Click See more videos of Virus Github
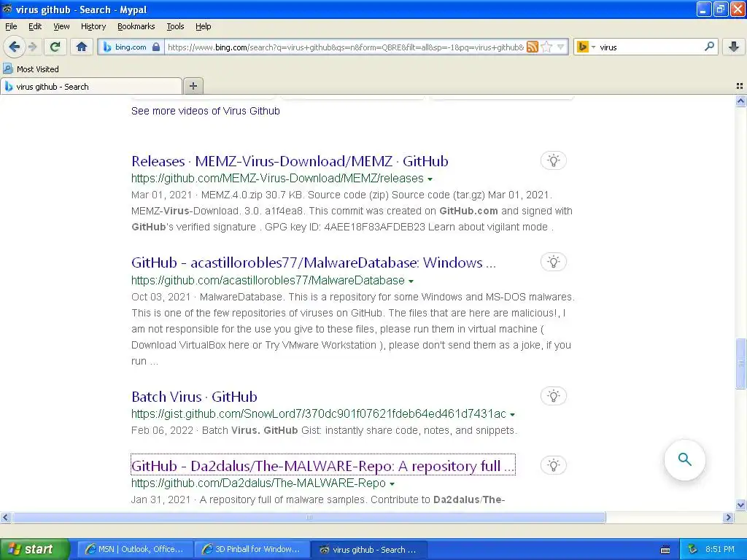Viewport: 747px width, 560px height. pyautogui.click(x=205, y=111)
